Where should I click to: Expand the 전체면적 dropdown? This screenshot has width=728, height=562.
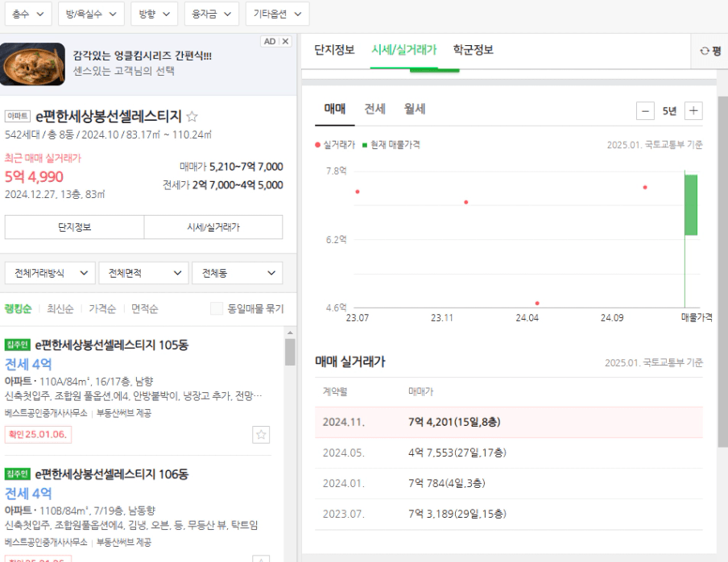click(x=143, y=273)
